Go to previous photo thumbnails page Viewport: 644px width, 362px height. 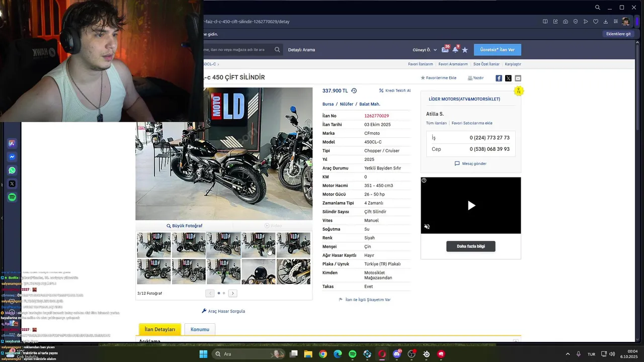210,293
